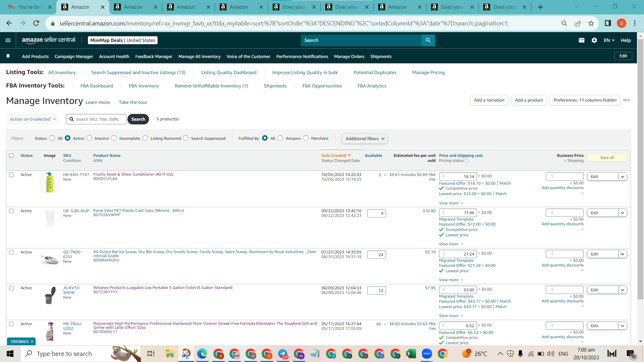Click the Amazon Seller Central logo
Screen dimensions: 644x362
[49, 40]
